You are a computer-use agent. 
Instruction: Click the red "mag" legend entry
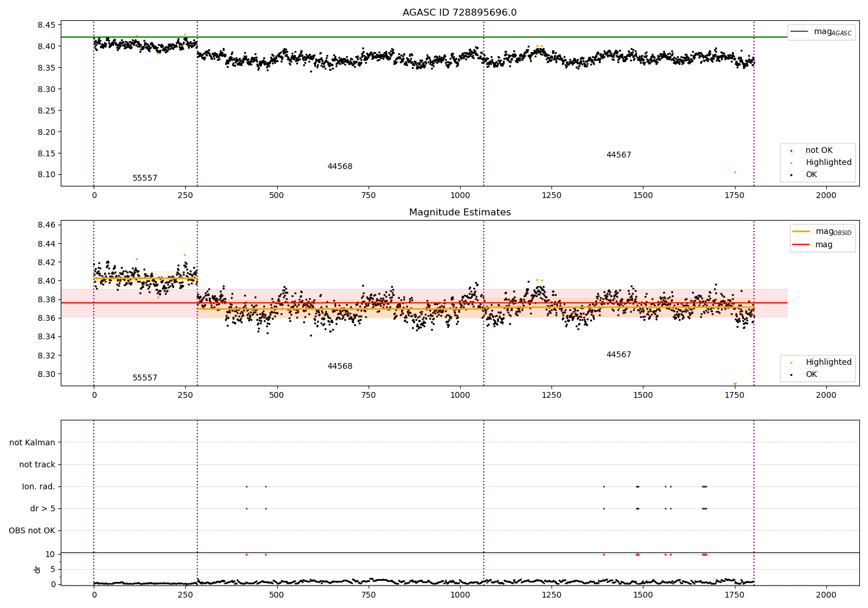[813, 245]
